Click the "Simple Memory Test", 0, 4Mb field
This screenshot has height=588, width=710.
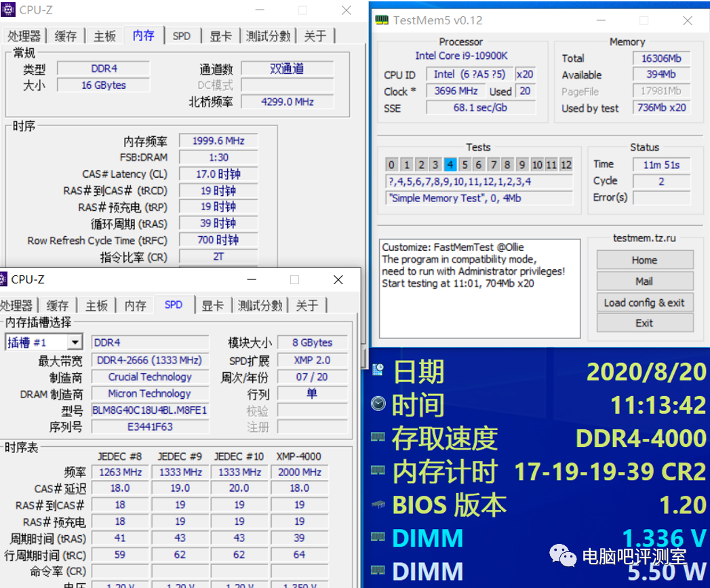tap(479, 198)
